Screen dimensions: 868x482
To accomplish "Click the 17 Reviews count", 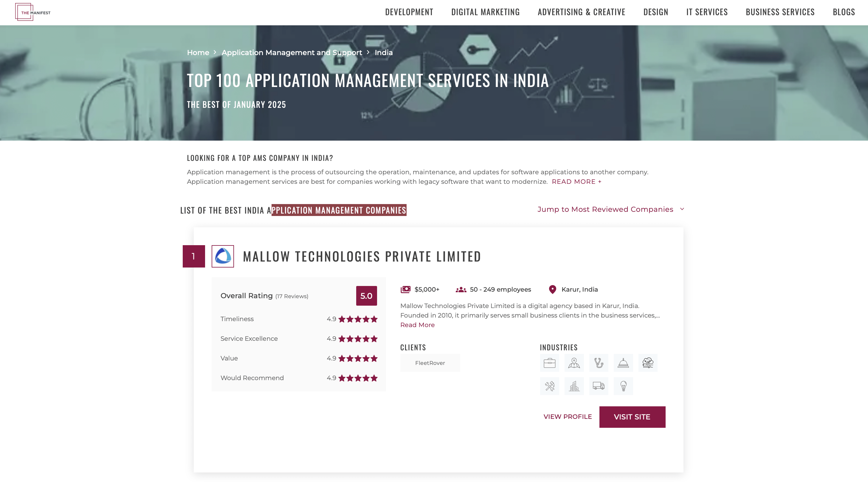I will 292,296.
